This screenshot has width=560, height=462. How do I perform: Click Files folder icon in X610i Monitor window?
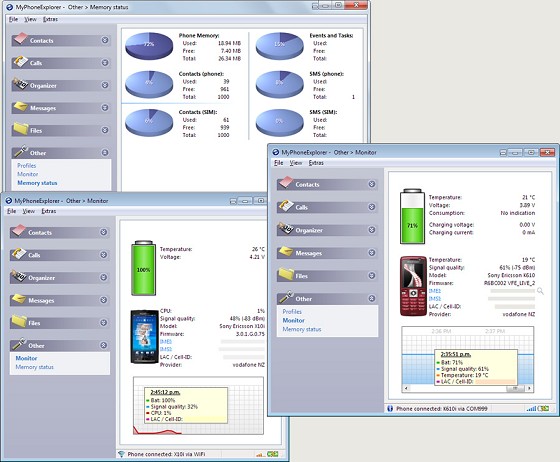pos(286,274)
